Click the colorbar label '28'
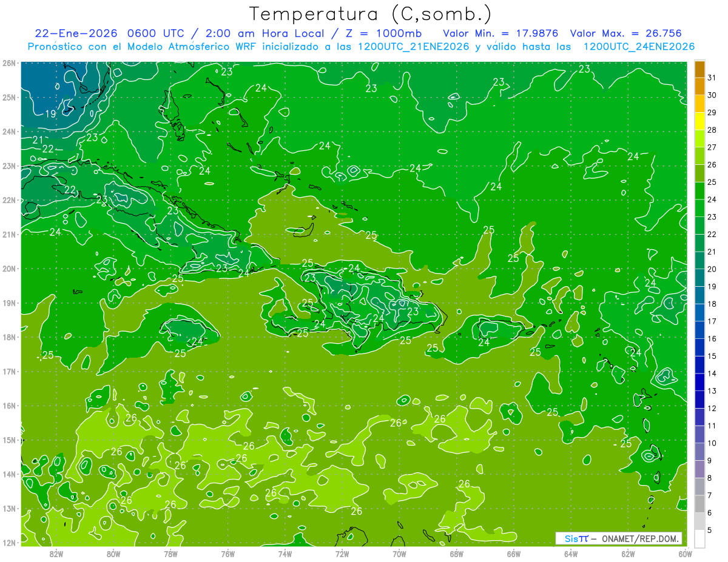The image size is (728, 562). [x=712, y=130]
